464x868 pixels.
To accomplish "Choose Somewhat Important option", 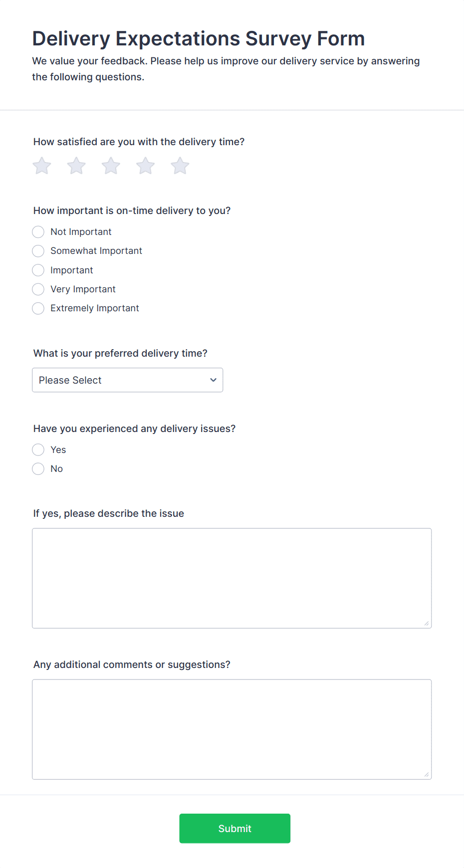I will coord(38,251).
